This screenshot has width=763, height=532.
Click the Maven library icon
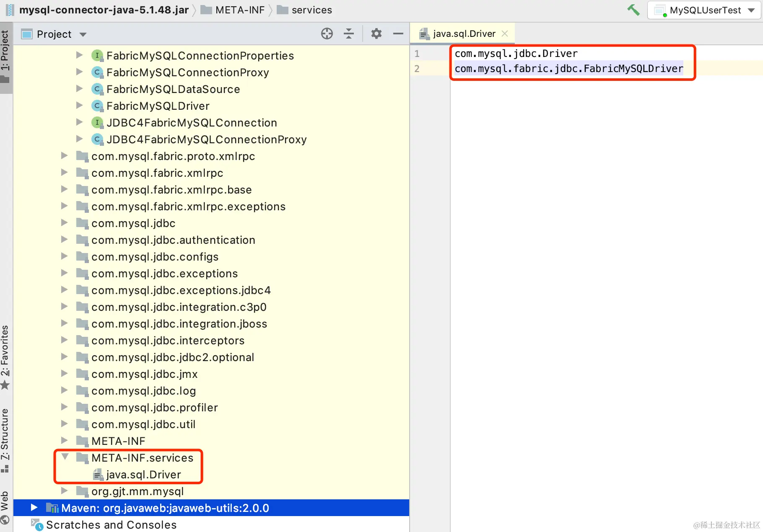(52, 508)
